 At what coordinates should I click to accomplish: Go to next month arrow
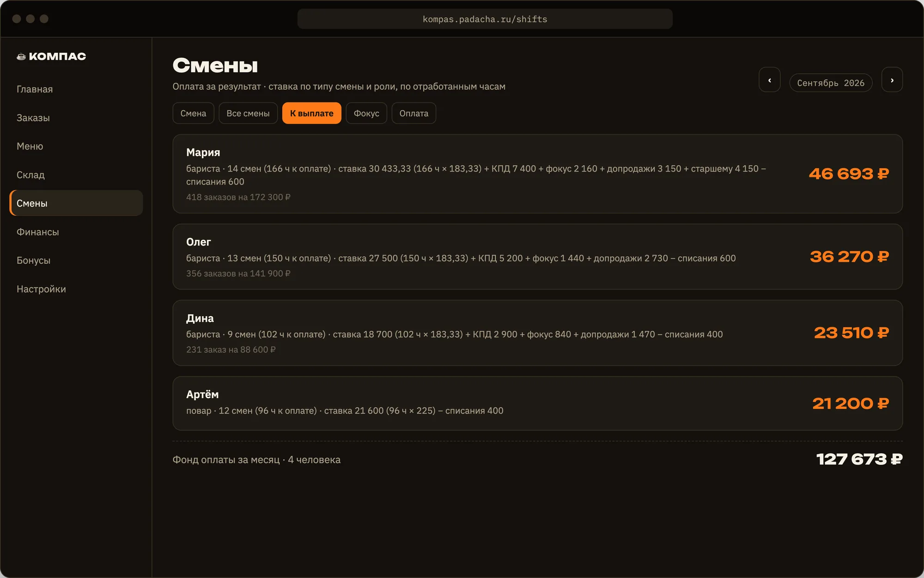pos(892,80)
